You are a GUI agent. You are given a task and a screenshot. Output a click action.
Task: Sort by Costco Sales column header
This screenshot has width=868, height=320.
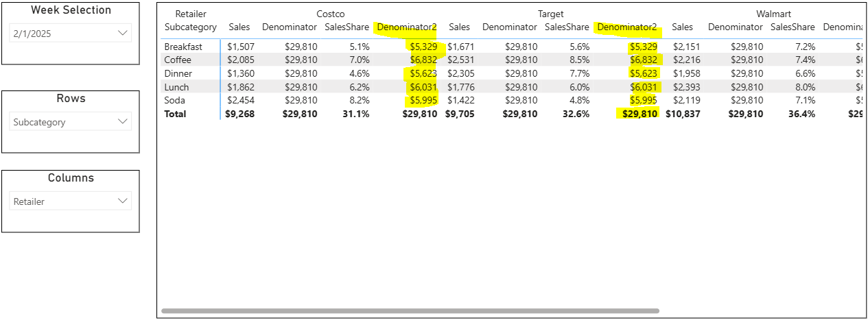pos(239,27)
